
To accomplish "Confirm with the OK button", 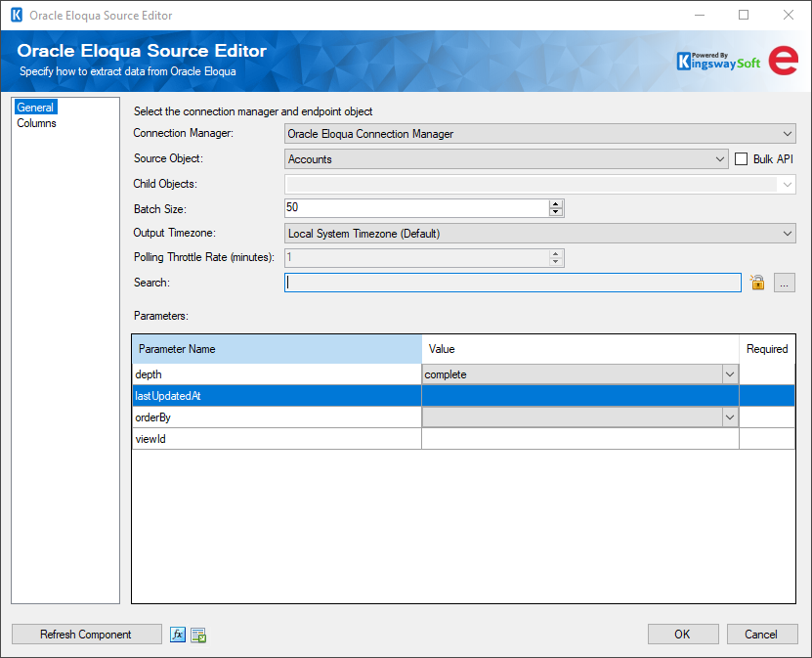I will [x=683, y=635].
